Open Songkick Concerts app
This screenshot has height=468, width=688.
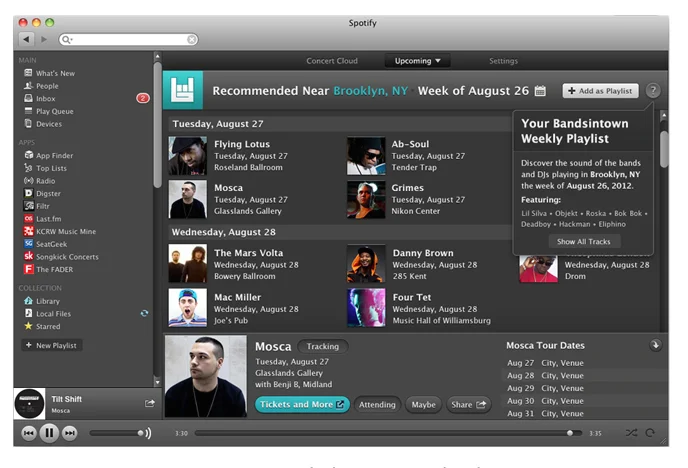point(67,257)
